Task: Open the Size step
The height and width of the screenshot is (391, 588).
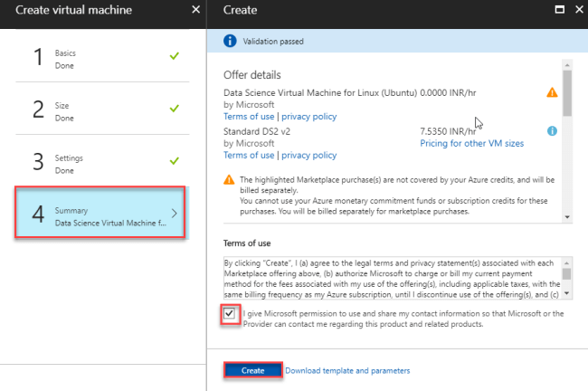Action: click(100, 110)
